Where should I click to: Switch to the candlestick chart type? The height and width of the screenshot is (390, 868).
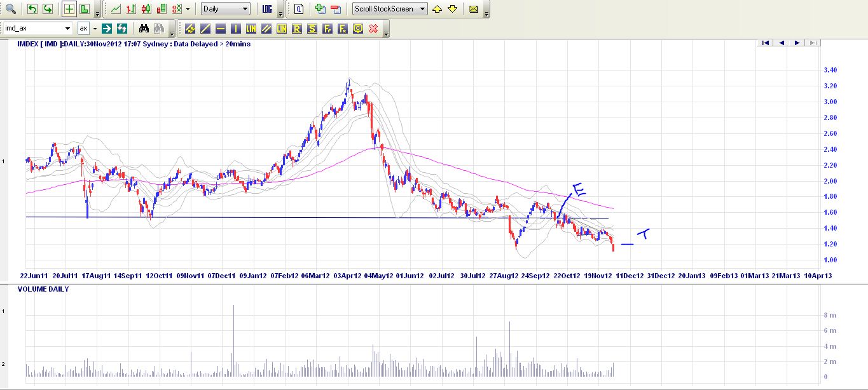(146, 9)
